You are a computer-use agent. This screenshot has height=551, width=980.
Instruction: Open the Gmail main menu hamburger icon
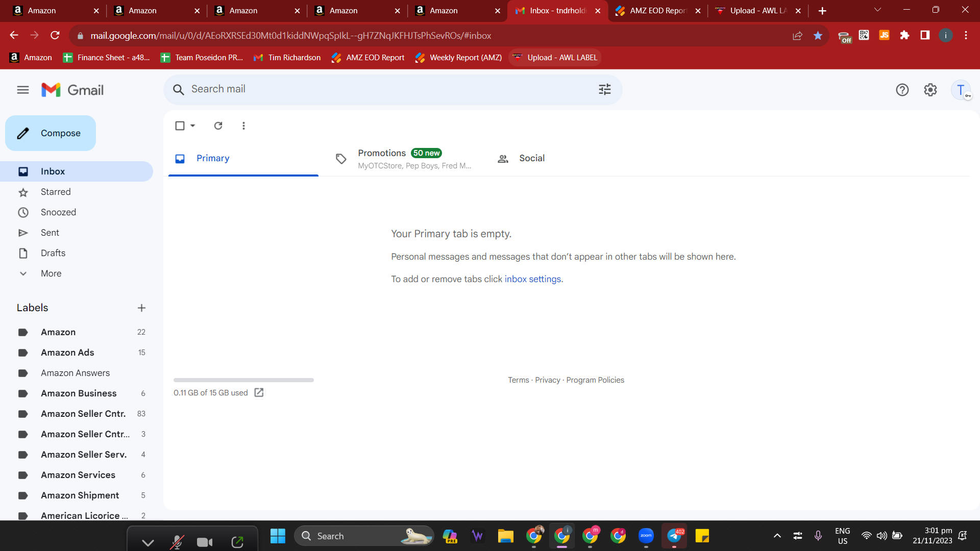[23, 90]
